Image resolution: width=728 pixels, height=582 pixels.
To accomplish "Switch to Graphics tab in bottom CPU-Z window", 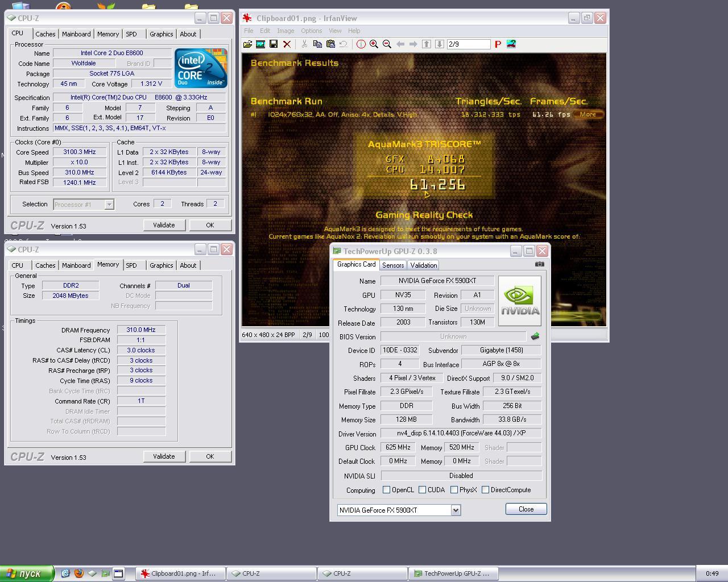I will (161, 265).
